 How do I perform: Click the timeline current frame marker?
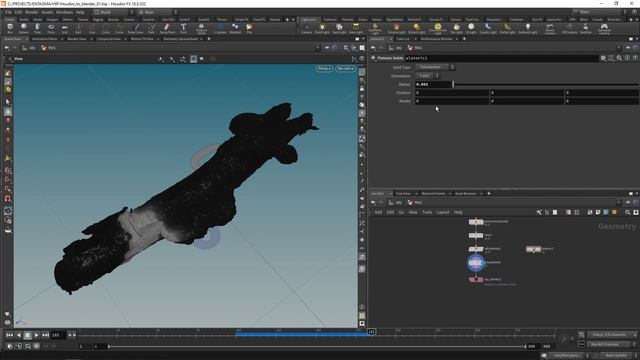tap(371, 332)
